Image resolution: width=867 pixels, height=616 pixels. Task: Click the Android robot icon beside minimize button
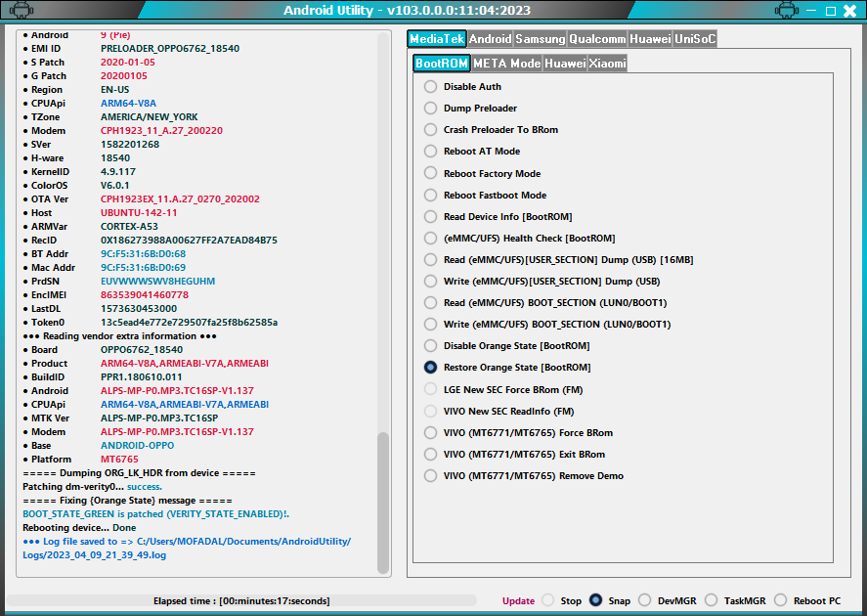click(786, 10)
